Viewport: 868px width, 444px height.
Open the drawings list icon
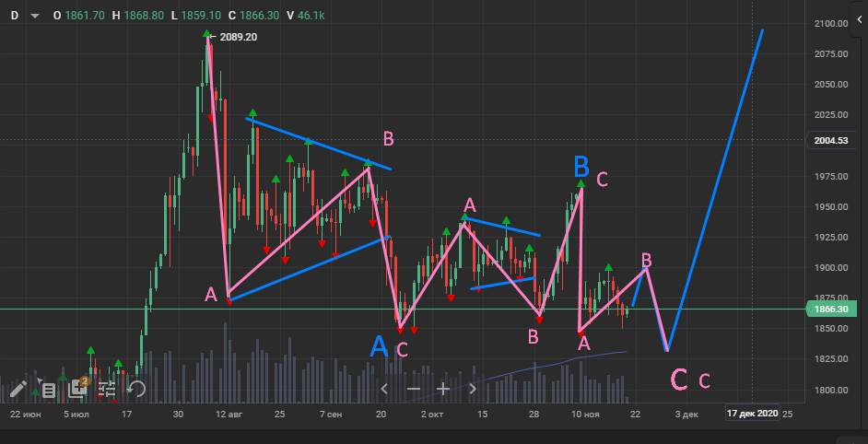(x=48, y=391)
